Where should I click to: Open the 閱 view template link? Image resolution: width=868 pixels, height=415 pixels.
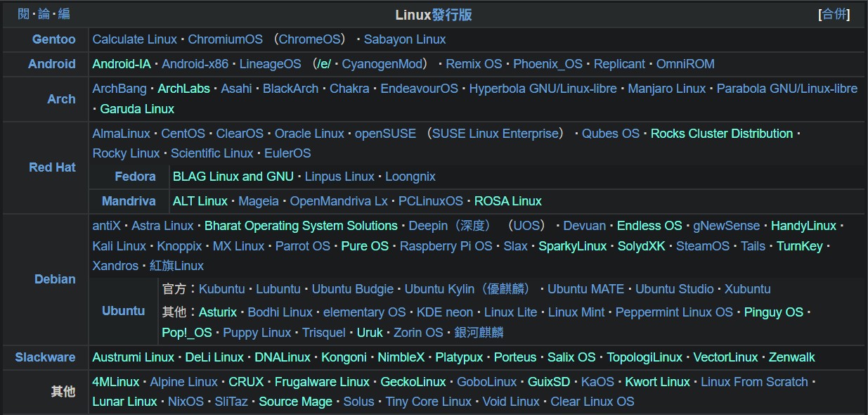pos(23,14)
